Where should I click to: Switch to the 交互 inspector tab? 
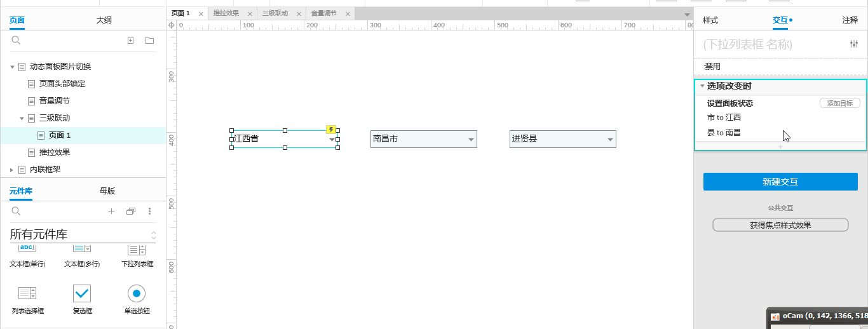[780, 20]
